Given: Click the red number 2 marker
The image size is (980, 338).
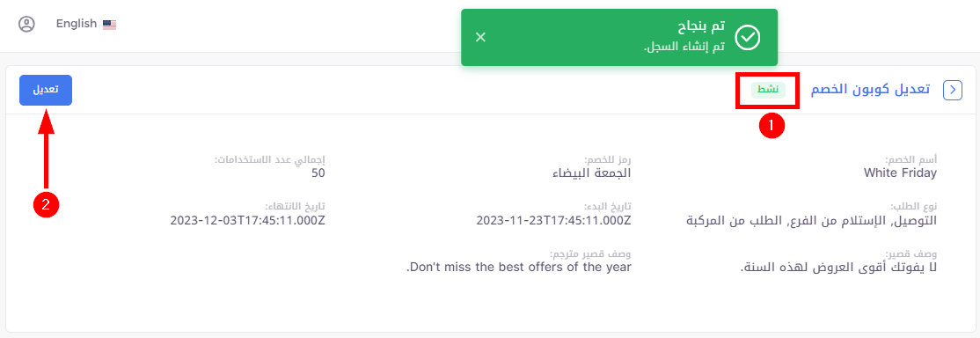Looking at the screenshot, I should [x=47, y=204].
